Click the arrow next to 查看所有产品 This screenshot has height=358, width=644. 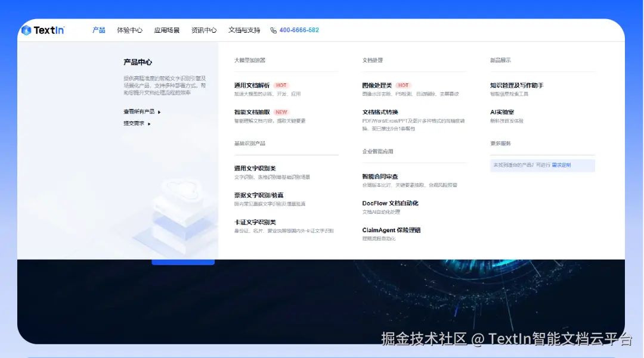coord(159,112)
